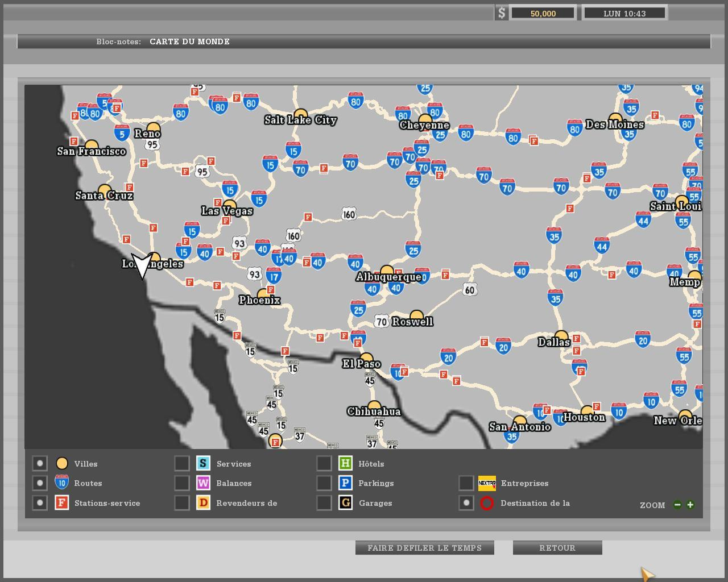The height and width of the screenshot is (582, 728).
Task: Select the Cheyenne city marker
Action: tap(424, 119)
